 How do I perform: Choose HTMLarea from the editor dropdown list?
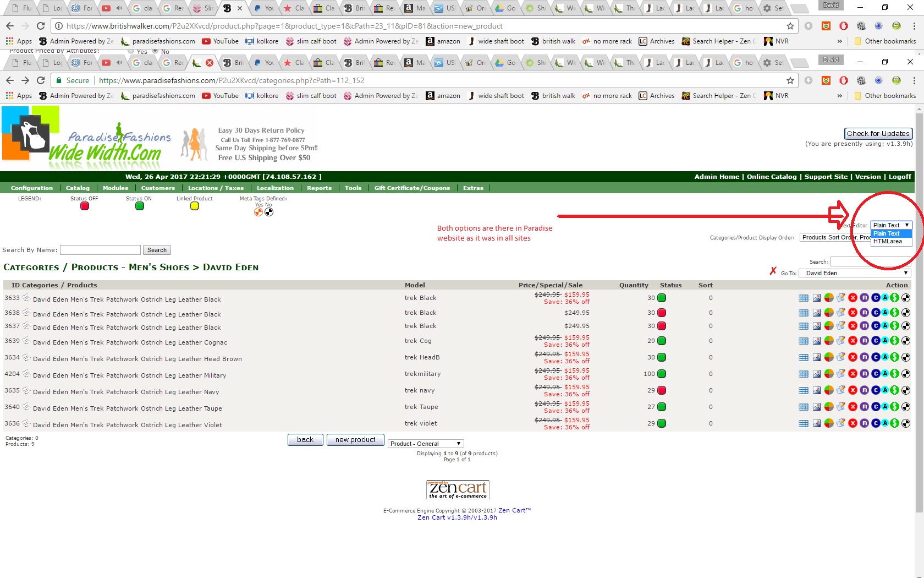(x=892, y=241)
